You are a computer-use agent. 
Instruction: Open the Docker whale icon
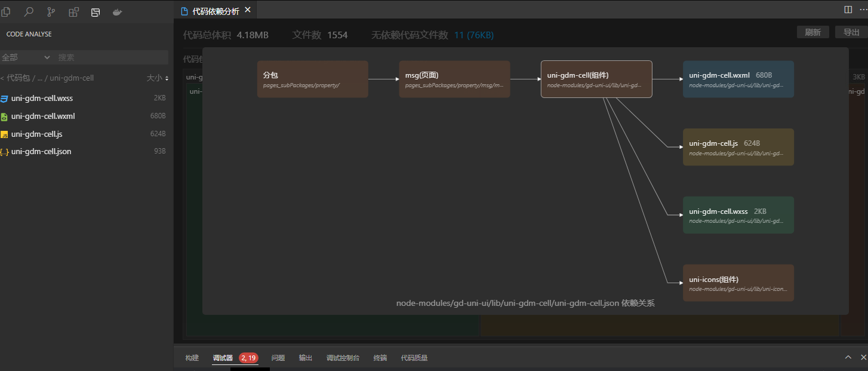pos(118,12)
